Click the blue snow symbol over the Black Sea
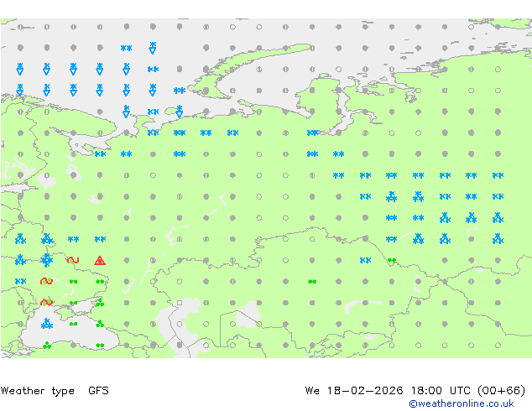 pos(47,324)
